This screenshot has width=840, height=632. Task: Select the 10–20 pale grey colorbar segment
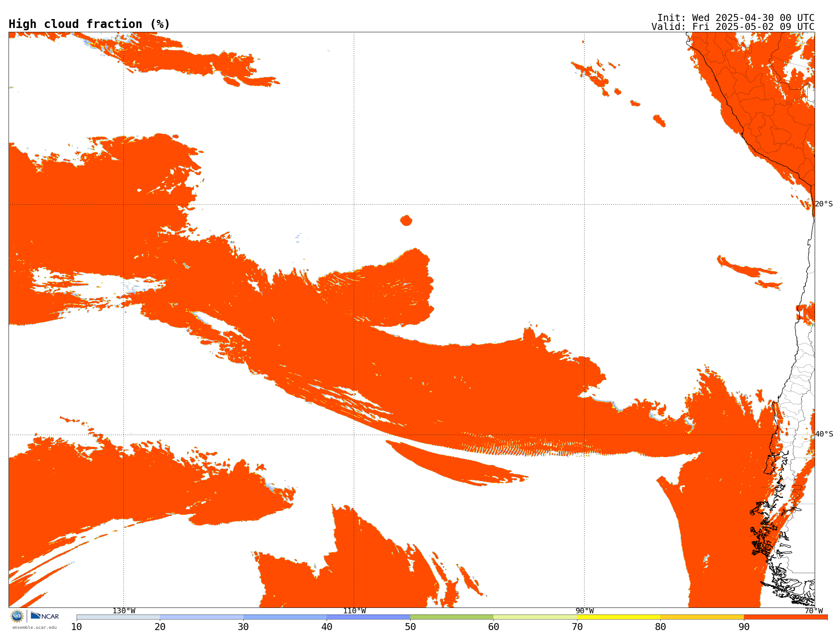pyautogui.click(x=118, y=617)
